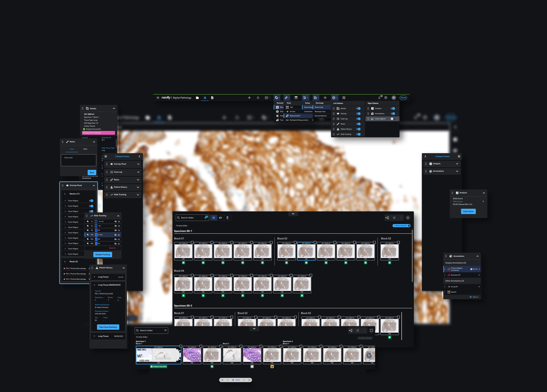Choose Second Opinion from Exchange menu

(321, 116)
